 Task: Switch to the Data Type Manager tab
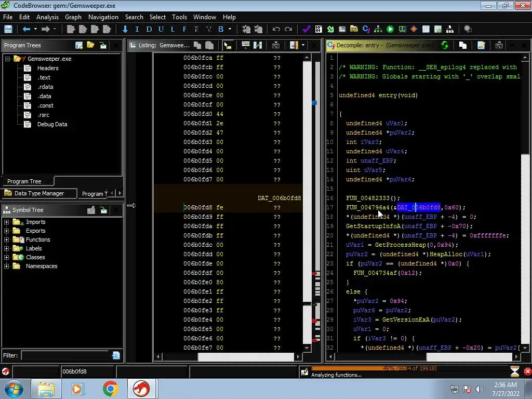tap(39, 193)
